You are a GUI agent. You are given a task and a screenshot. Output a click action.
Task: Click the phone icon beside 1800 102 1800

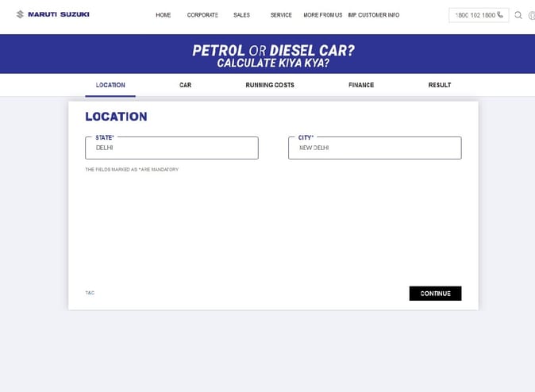click(x=500, y=14)
